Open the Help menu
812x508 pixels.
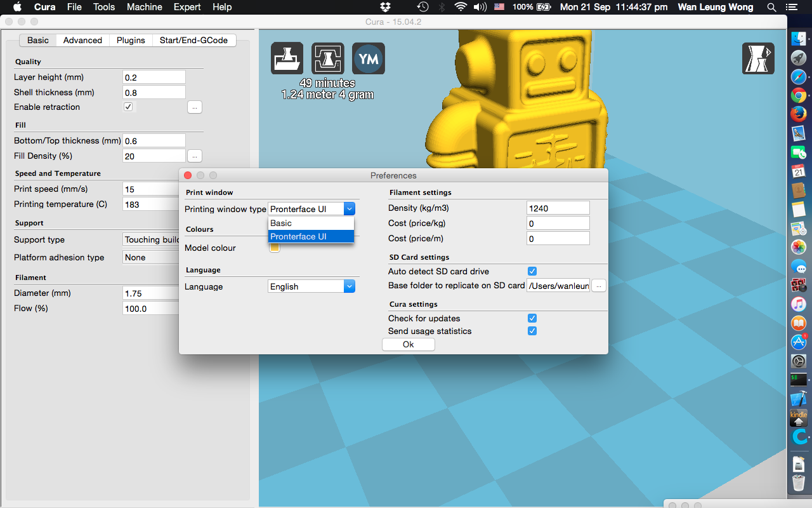[x=222, y=7]
